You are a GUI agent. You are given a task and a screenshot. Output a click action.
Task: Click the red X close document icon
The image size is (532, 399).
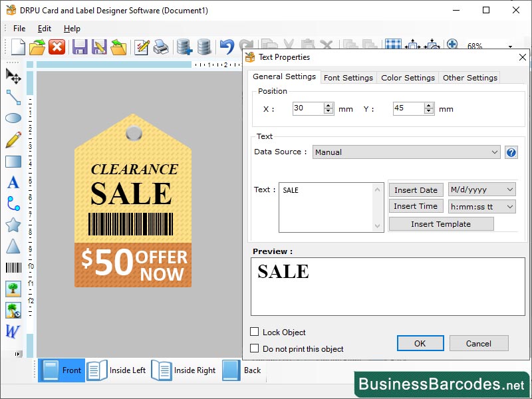[57, 47]
